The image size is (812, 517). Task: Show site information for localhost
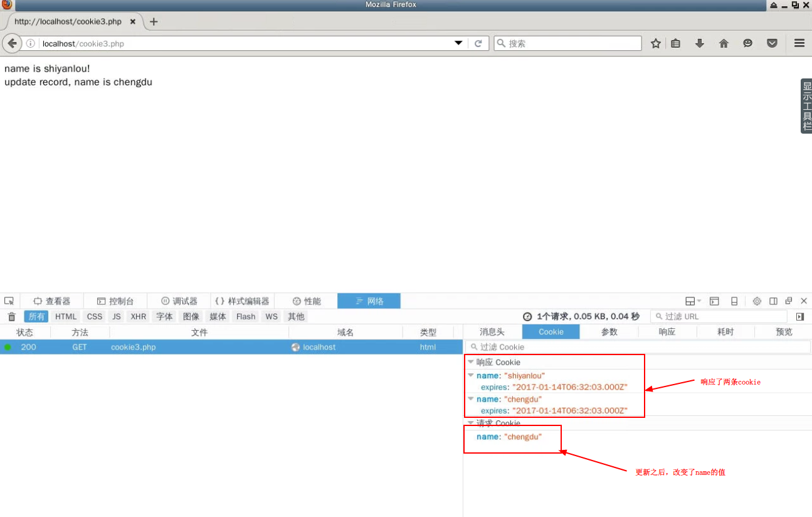(x=30, y=44)
